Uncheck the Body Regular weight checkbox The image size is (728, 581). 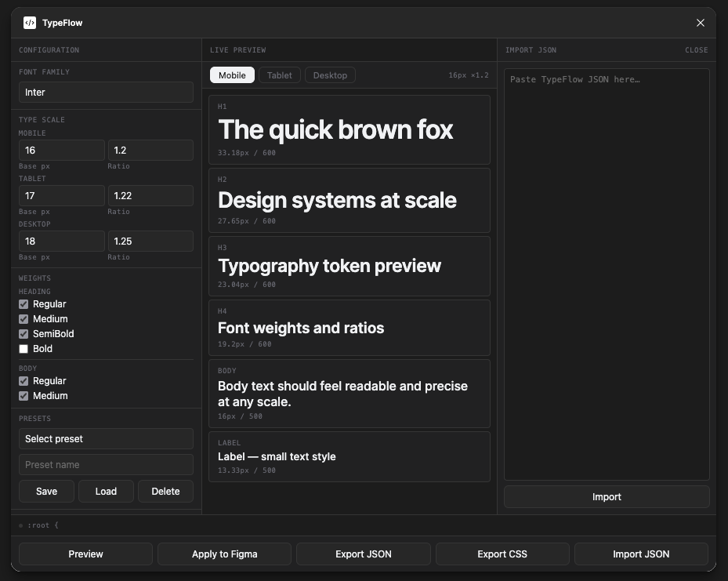tap(24, 381)
